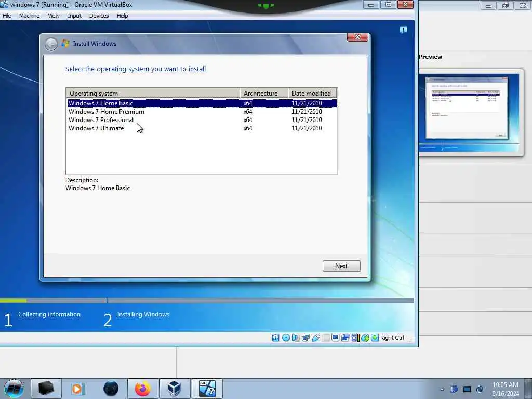
Task: Click the flag action center tray icon
Action: point(454,389)
